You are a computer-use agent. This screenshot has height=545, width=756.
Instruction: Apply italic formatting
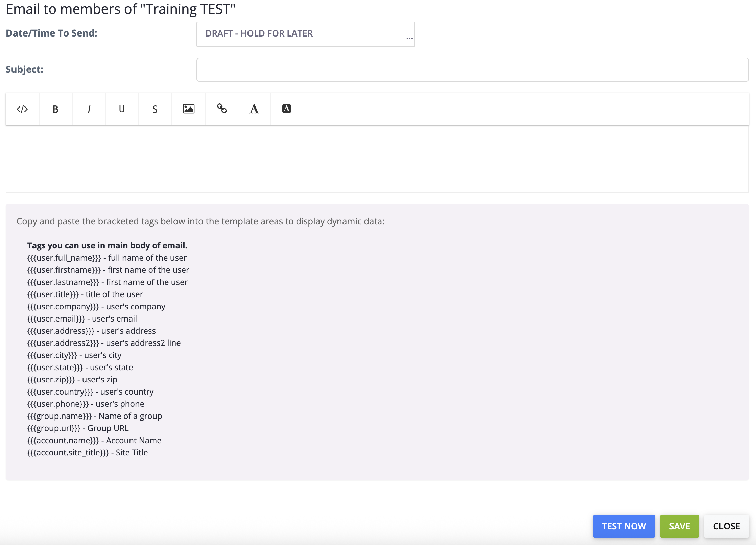pyautogui.click(x=89, y=109)
